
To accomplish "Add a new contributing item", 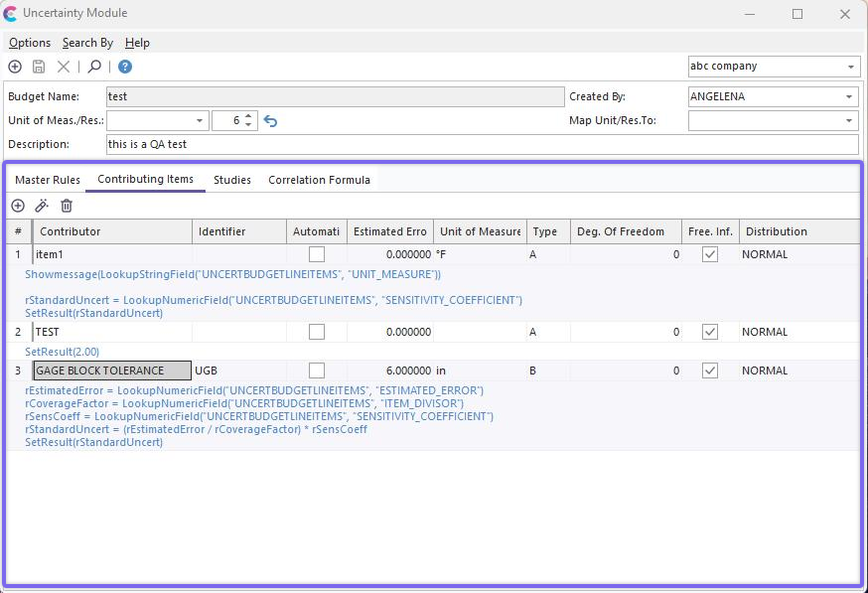I will click(x=18, y=206).
